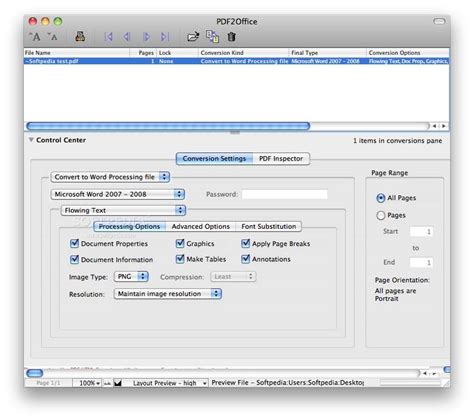Open the Microsoft Word 2007 – 2008 dropdown
This screenshot has height=420, width=474.
coord(118,194)
